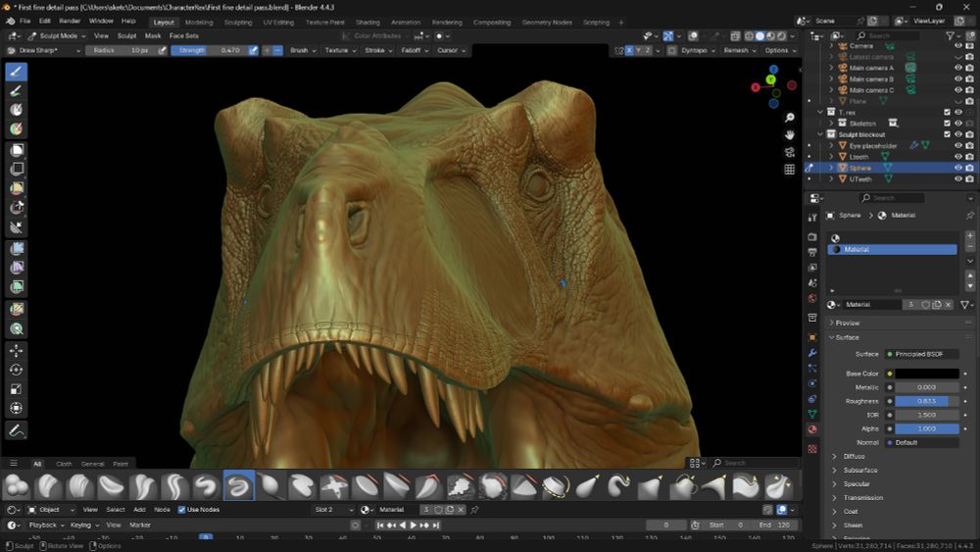Choose the highlighted Draw Sharp brush thumbnail

click(x=238, y=485)
